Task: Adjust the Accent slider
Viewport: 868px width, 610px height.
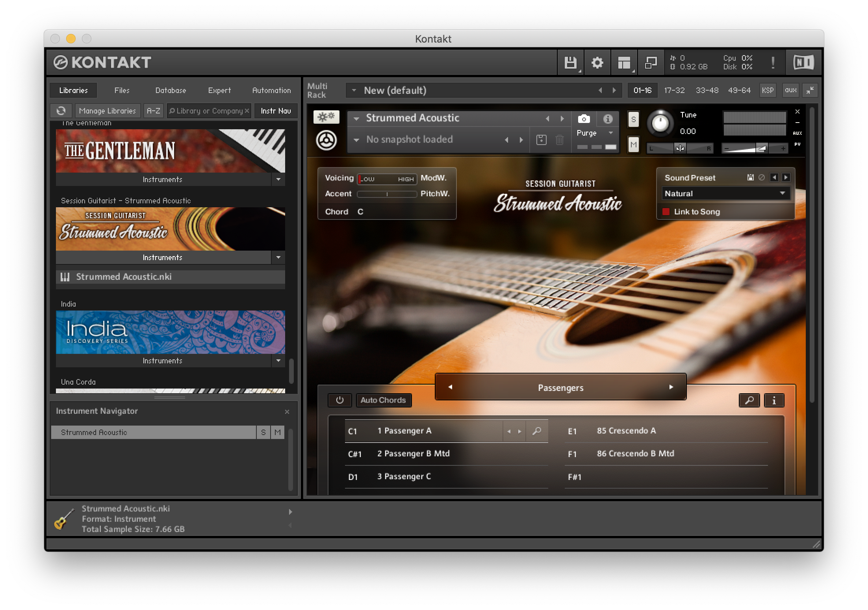Action: [387, 194]
